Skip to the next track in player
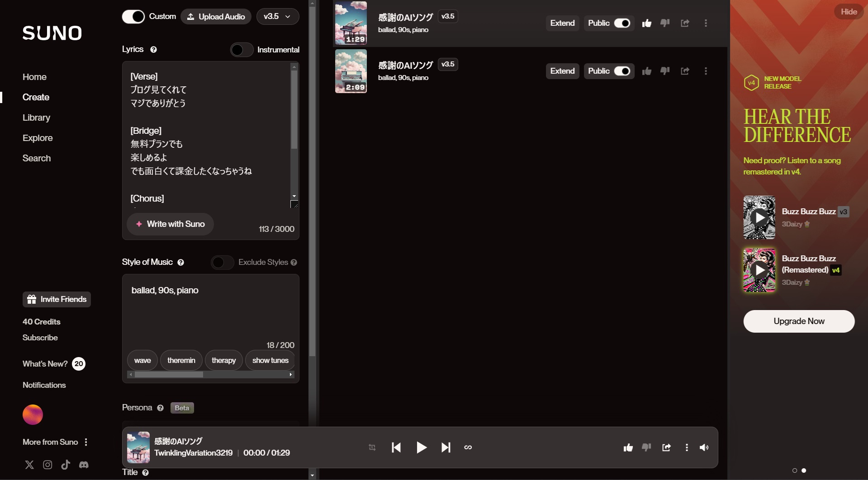This screenshot has height=480, width=868. 446,447
